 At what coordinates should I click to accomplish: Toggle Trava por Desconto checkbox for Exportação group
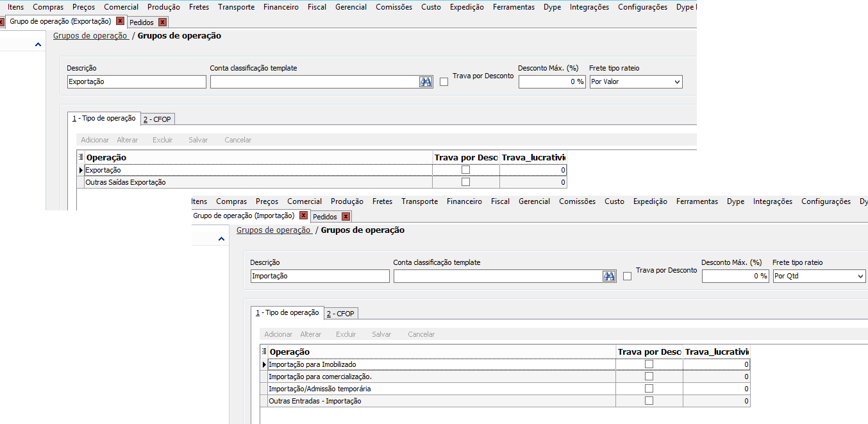tap(444, 81)
